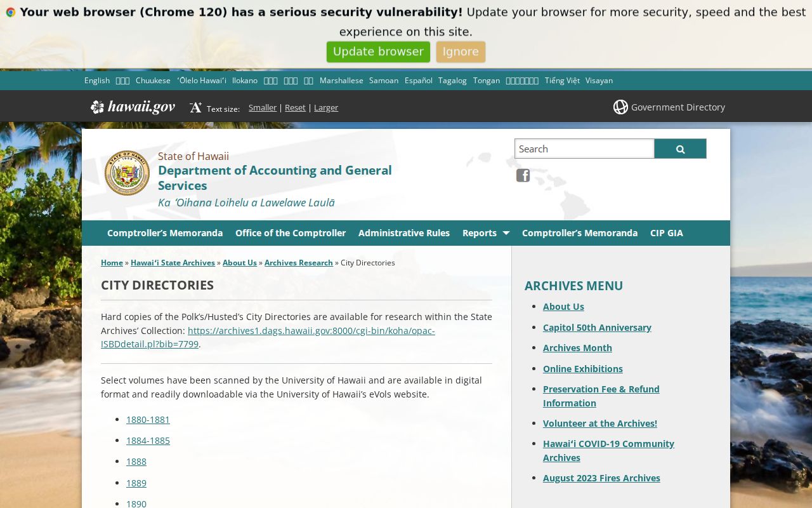Click into the Search input field
The height and width of the screenshot is (508, 812).
click(584, 149)
